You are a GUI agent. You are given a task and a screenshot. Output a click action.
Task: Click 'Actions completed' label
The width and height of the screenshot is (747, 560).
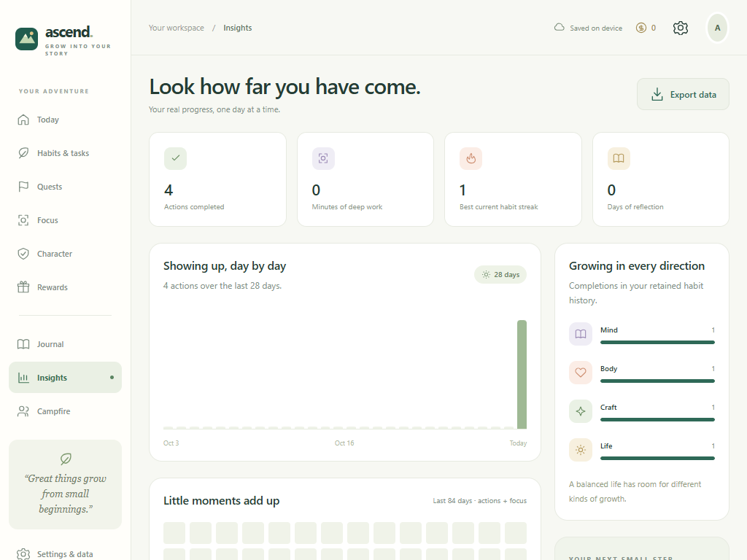pyautogui.click(x=194, y=206)
